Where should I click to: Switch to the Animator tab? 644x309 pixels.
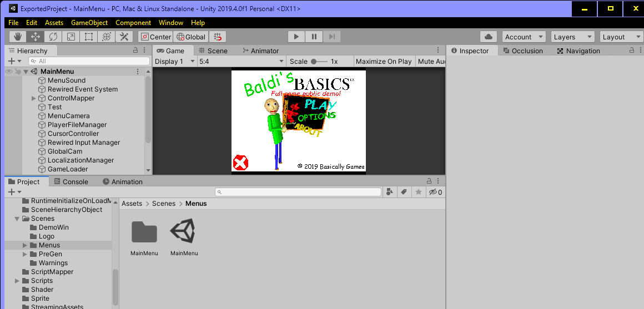point(261,50)
